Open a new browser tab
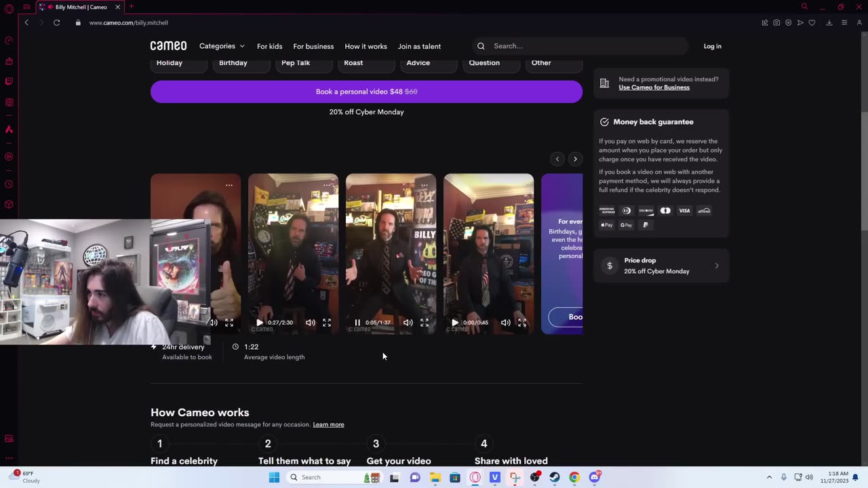Viewport: 868px width, 488px height. click(x=132, y=7)
